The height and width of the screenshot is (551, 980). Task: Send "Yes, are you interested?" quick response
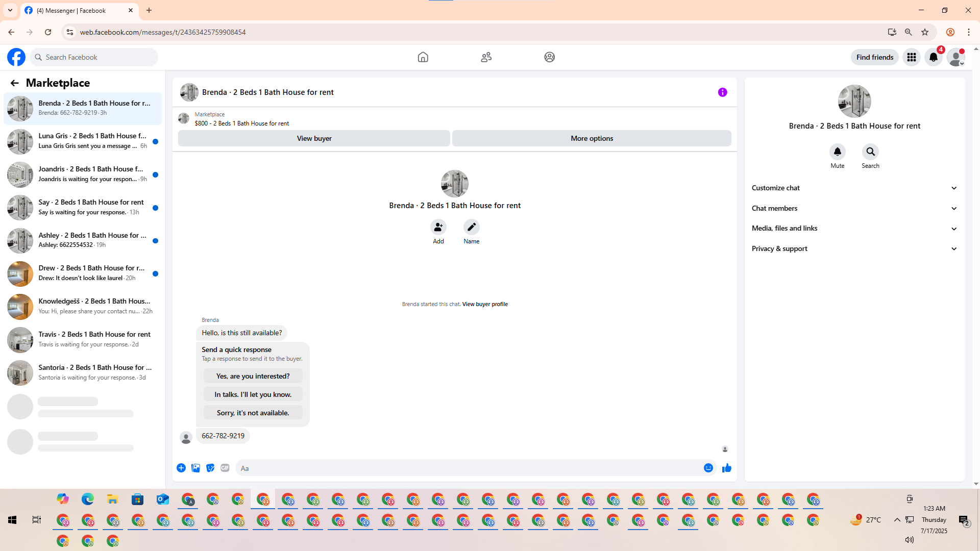coord(253,376)
